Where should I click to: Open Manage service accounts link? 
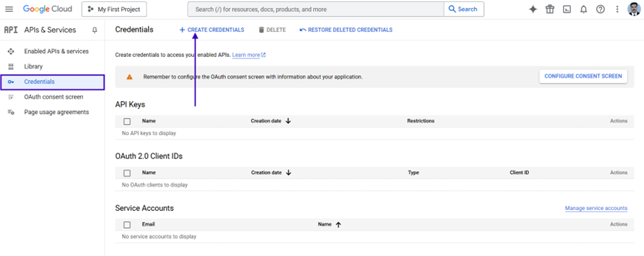596,208
